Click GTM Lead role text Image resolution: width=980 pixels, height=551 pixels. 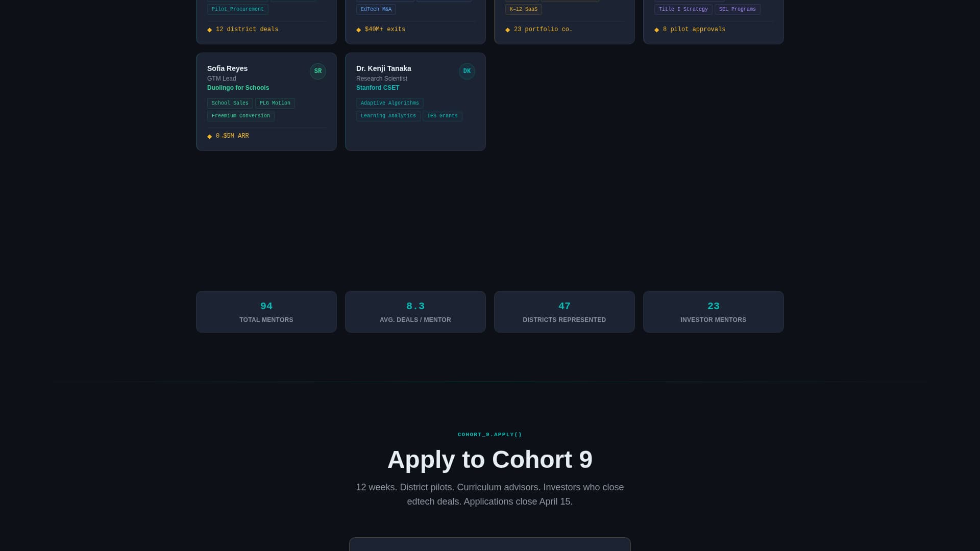222,79
